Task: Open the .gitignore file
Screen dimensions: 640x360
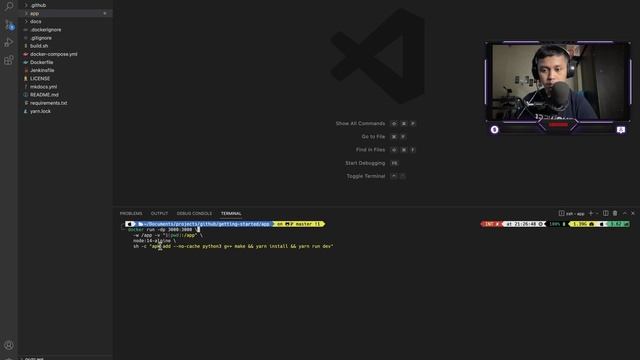Action: 41,38
